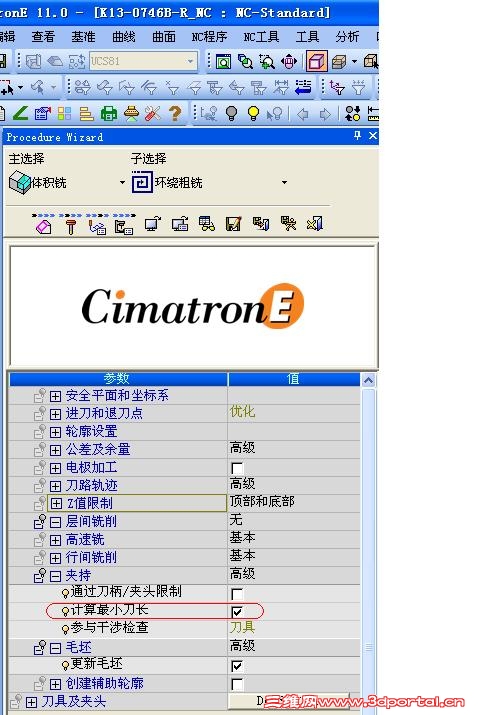Click the table with glasses wizard icon

(x=207, y=224)
